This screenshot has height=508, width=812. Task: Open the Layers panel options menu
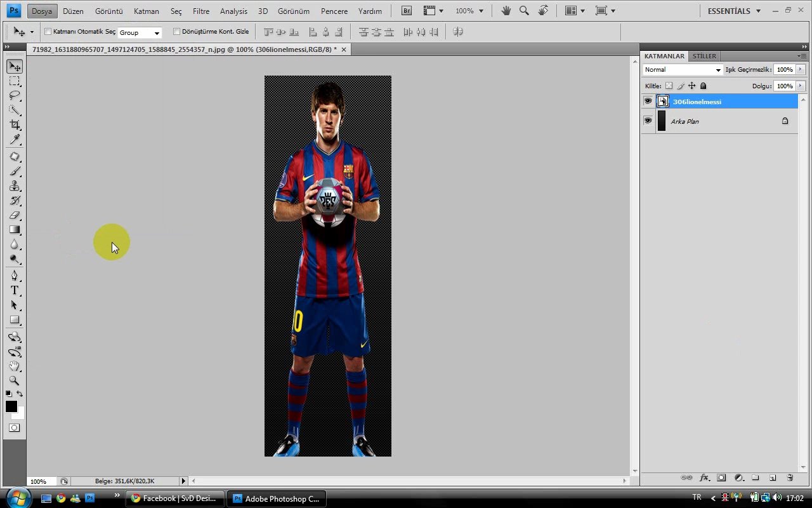[802, 56]
